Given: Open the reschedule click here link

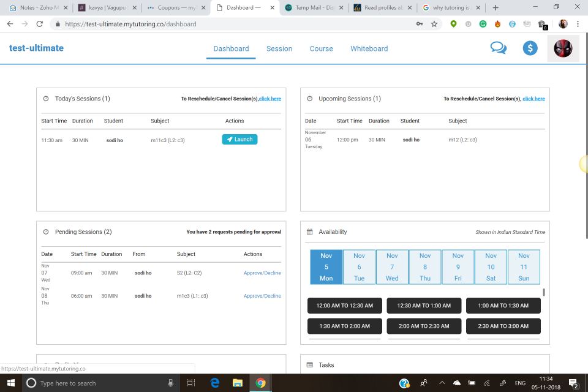Looking at the screenshot, I should [270, 98].
